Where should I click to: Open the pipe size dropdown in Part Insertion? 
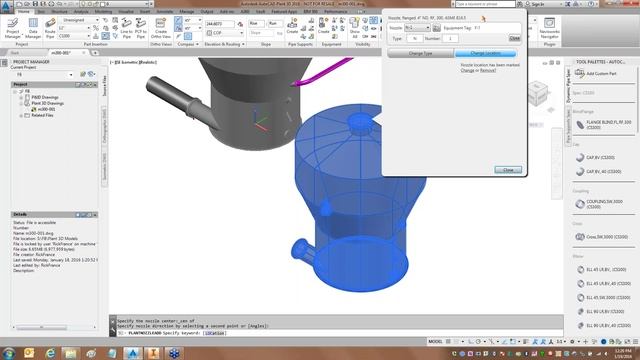click(74, 28)
